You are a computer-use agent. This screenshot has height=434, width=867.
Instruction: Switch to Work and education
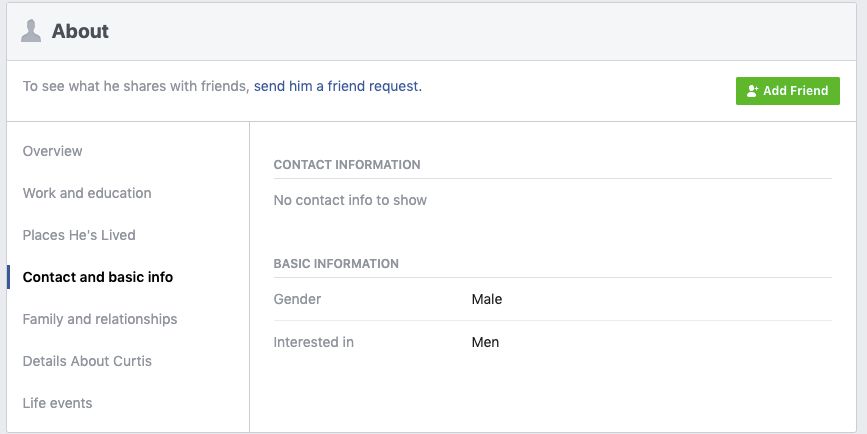87,193
